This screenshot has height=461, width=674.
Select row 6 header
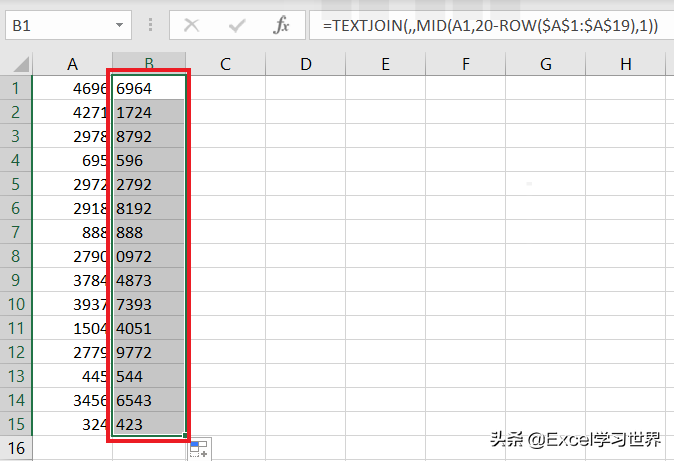click(x=16, y=208)
